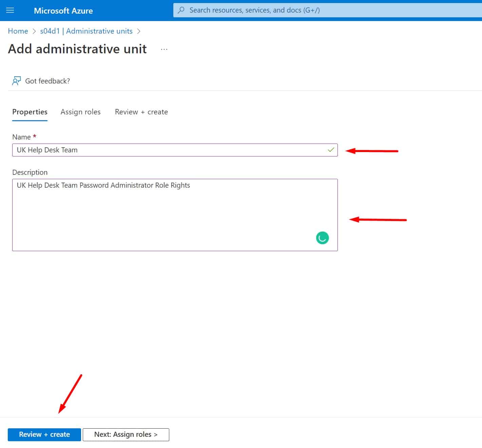Click the green validation checkmark in Name field
Screen dimensions: 482x448
click(x=330, y=150)
